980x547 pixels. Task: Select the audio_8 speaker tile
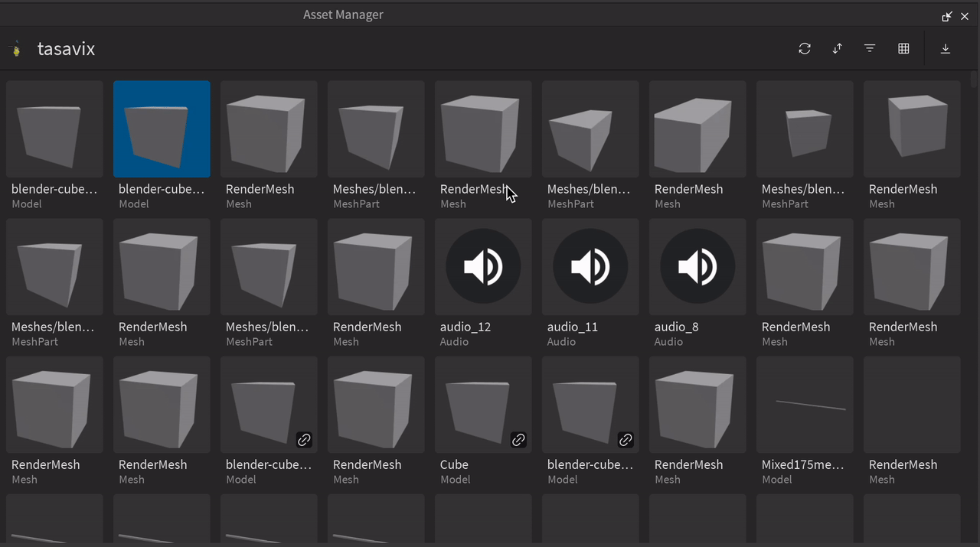pyautogui.click(x=697, y=267)
